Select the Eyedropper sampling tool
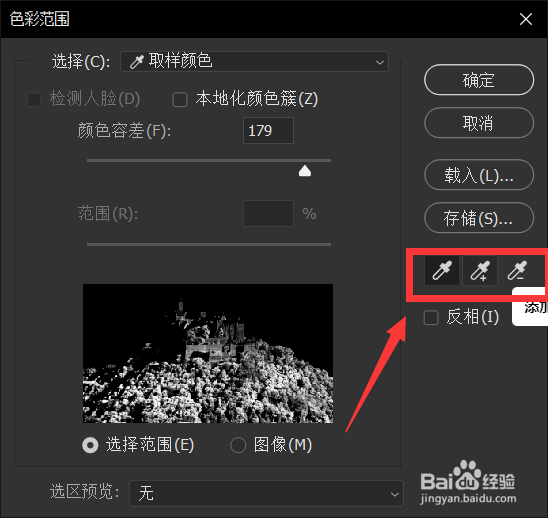The height and width of the screenshot is (518, 548). (x=442, y=271)
